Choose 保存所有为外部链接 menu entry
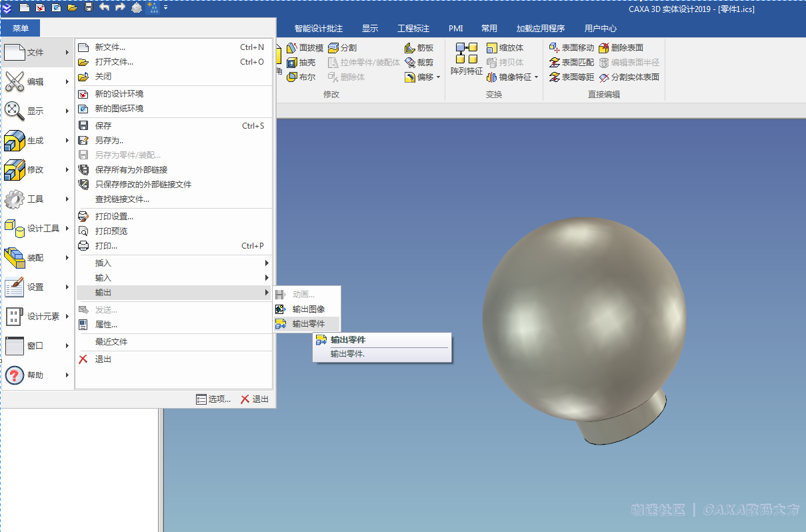806x532 pixels. point(174,170)
